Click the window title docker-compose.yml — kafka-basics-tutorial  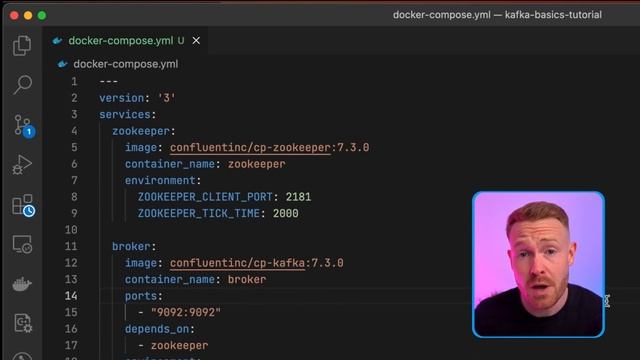click(497, 15)
